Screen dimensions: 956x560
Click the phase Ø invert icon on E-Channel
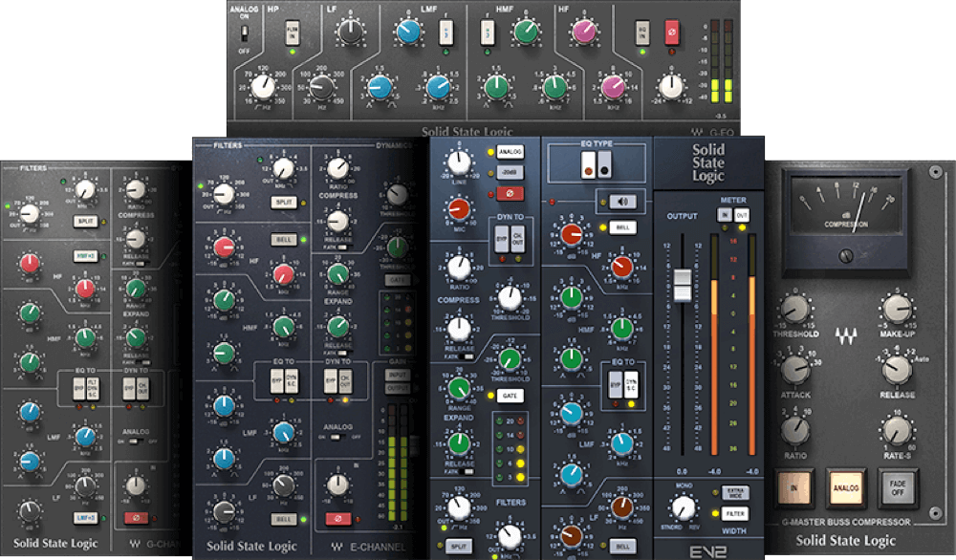click(337, 518)
